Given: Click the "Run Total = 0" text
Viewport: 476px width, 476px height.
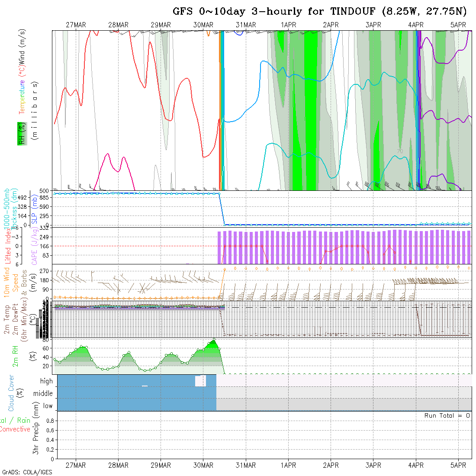Looking at the screenshot, I should click(447, 415).
